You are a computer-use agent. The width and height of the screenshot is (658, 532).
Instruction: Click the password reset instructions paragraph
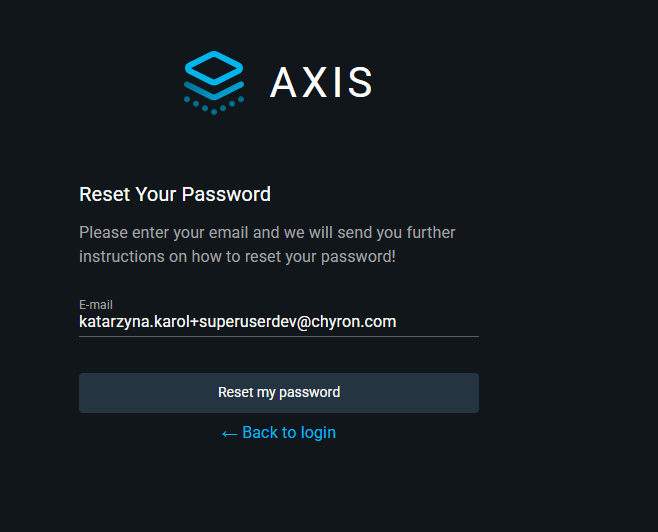click(267, 244)
